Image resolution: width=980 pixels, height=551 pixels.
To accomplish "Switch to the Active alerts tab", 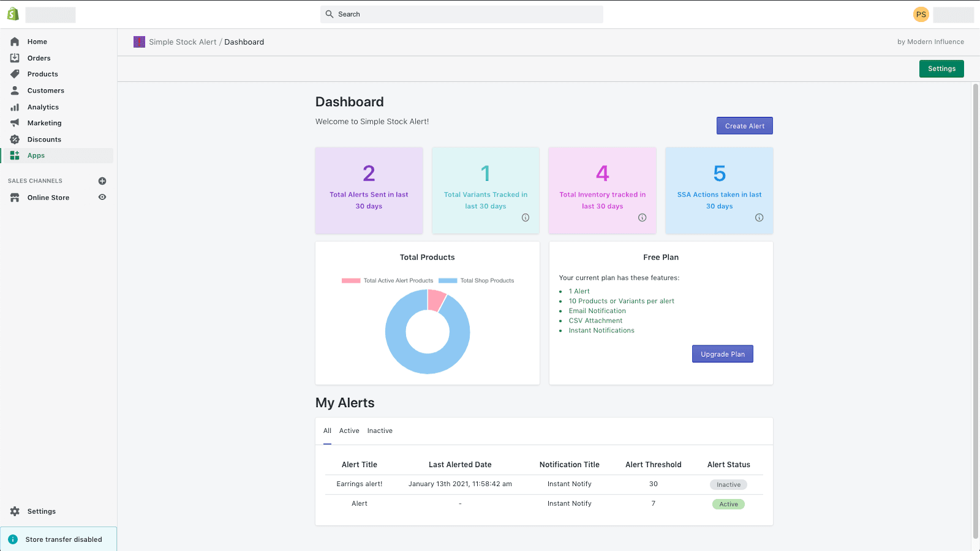I will (349, 430).
